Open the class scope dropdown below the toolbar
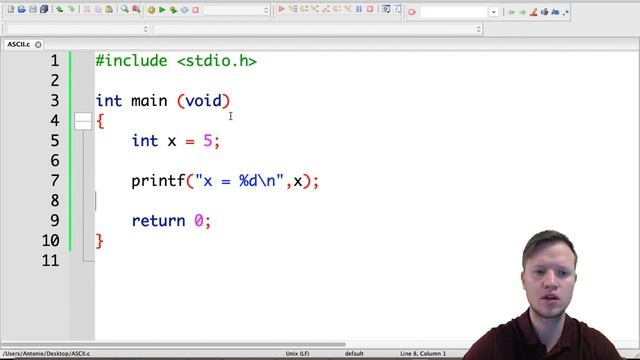The height and width of the screenshot is (360, 640). (78, 29)
